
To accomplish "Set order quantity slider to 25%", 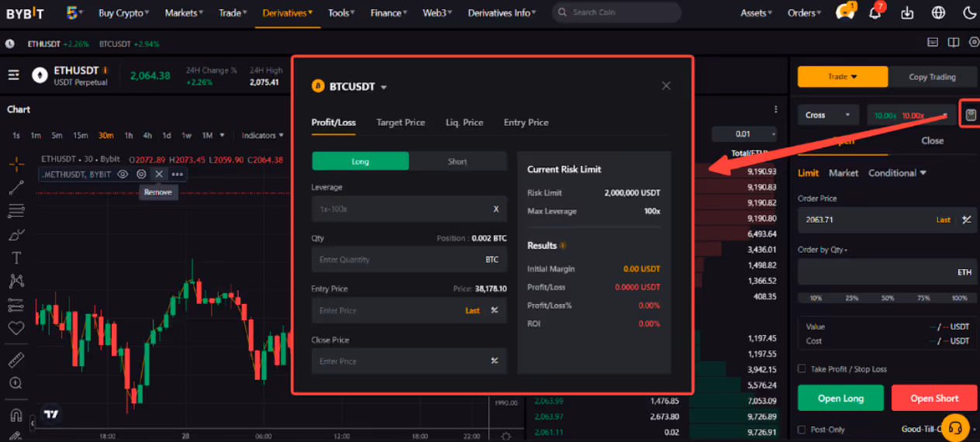I will tap(852, 298).
